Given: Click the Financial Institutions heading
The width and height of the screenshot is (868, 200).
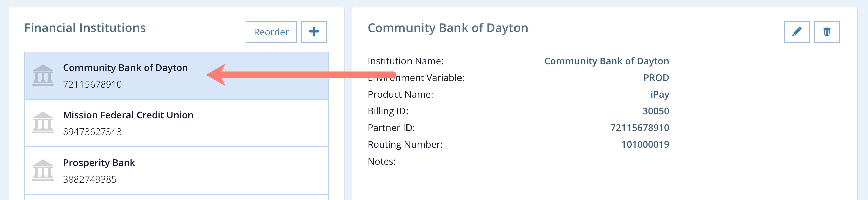Looking at the screenshot, I should (x=85, y=28).
